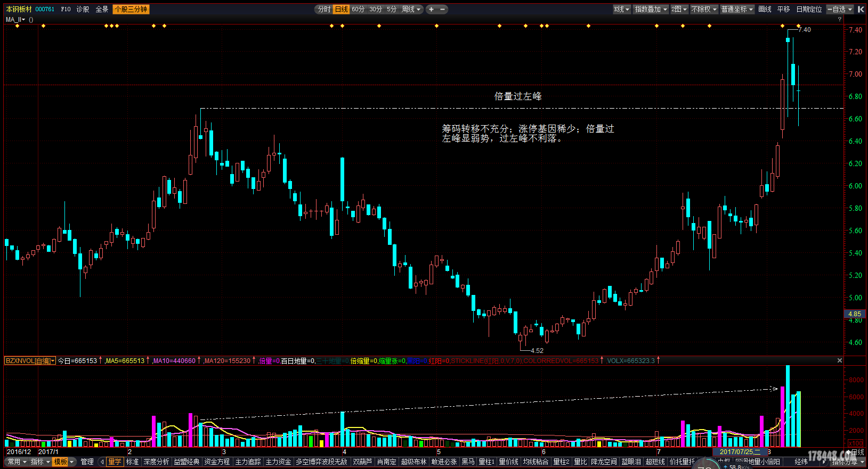868x469 pixels.
Task: Click the 画线 drawing button
Action: point(765,9)
